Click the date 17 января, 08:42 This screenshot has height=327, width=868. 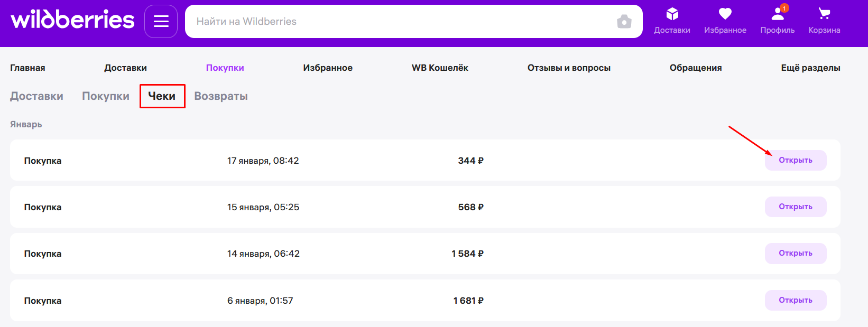(x=263, y=161)
